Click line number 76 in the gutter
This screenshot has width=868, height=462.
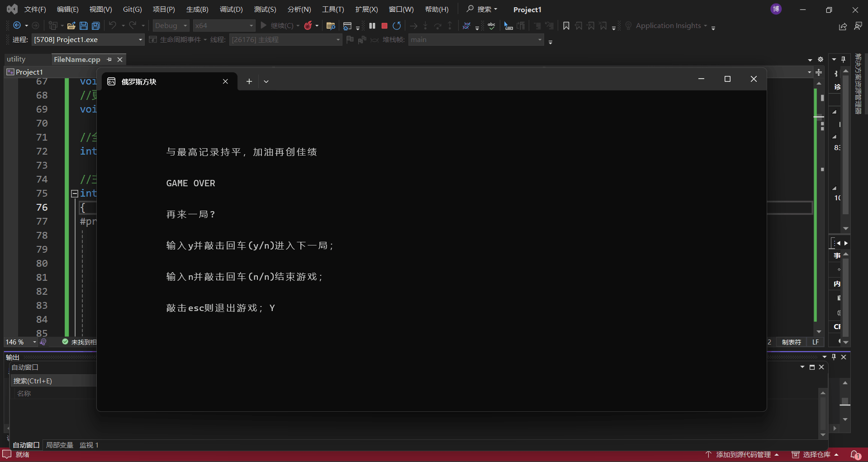point(42,207)
